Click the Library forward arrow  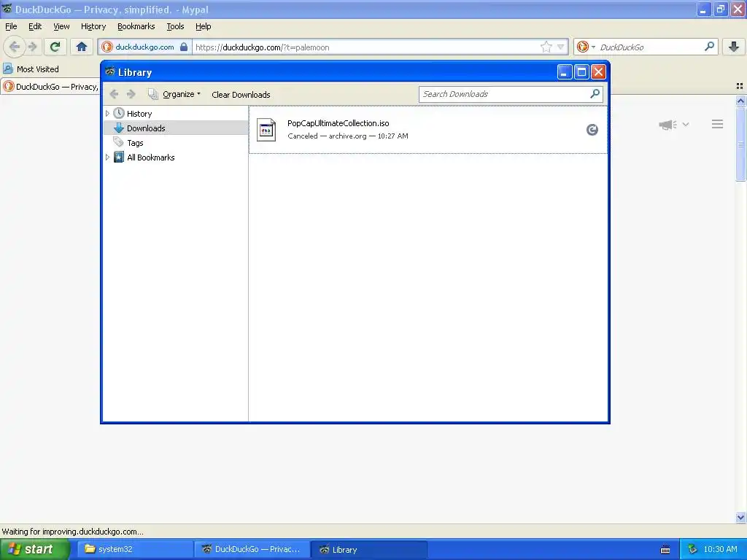(131, 94)
